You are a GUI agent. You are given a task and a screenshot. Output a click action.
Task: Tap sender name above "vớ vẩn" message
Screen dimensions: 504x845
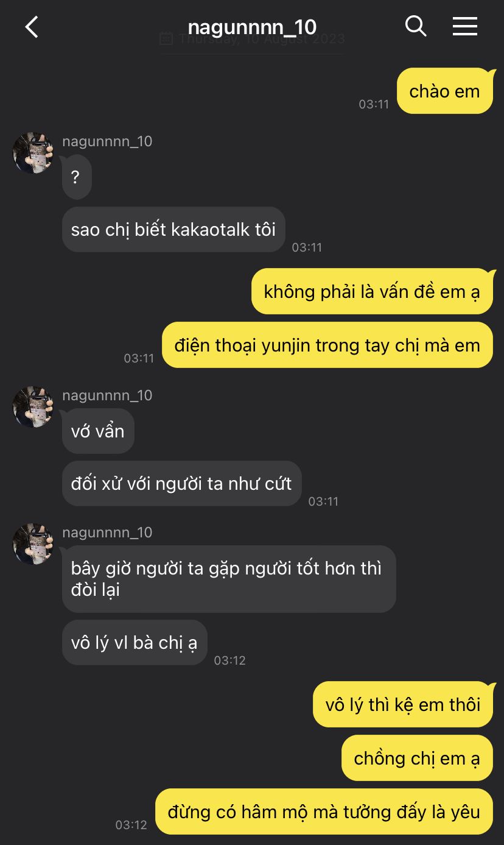[107, 395]
